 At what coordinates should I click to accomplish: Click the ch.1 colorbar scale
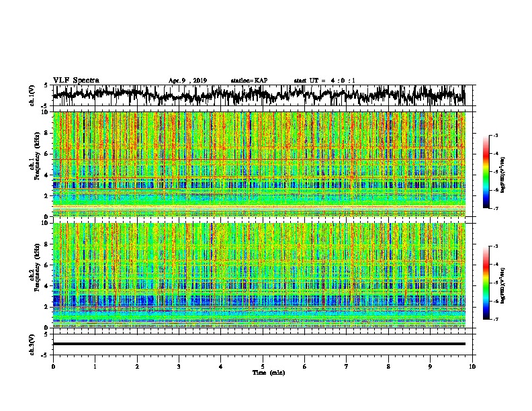pos(486,172)
